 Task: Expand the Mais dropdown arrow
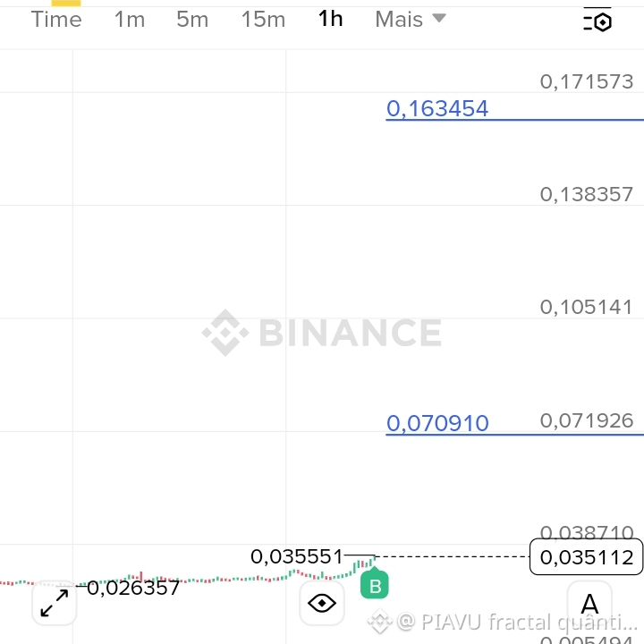(439, 18)
